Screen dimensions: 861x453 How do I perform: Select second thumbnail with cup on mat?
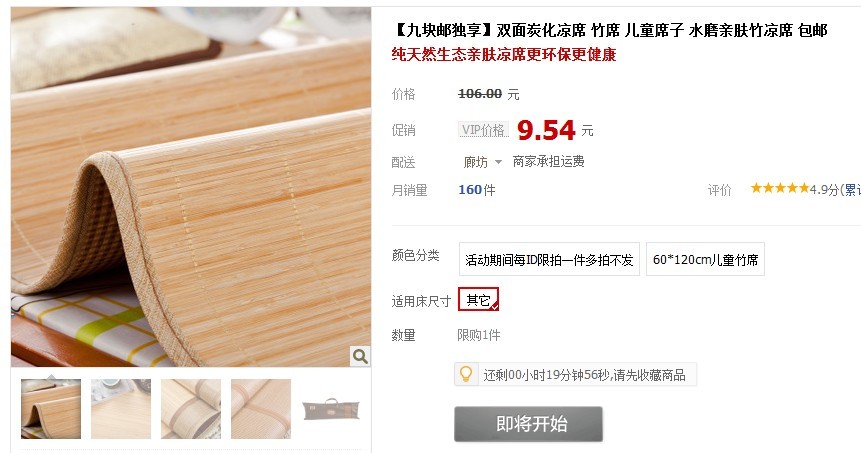click(121, 409)
